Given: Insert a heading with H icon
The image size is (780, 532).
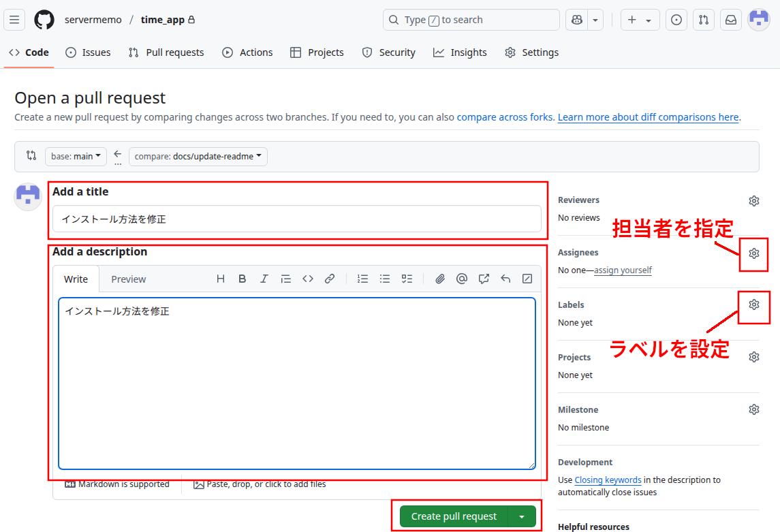Looking at the screenshot, I should click(220, 279).
